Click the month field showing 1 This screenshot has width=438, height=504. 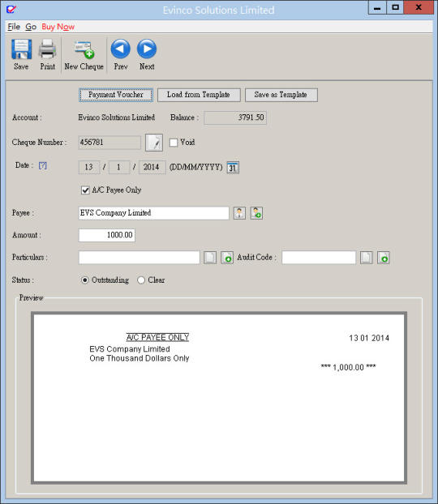click(x=119, y=167)
